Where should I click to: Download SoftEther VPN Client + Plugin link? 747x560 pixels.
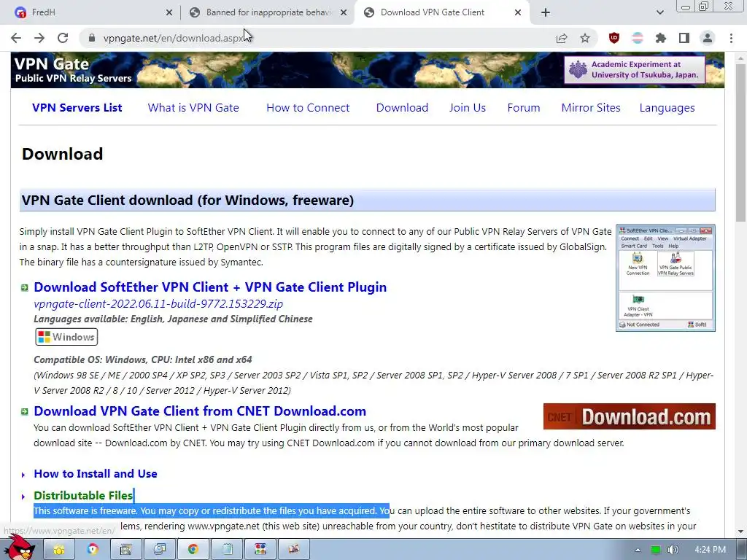tap(210, 287)
